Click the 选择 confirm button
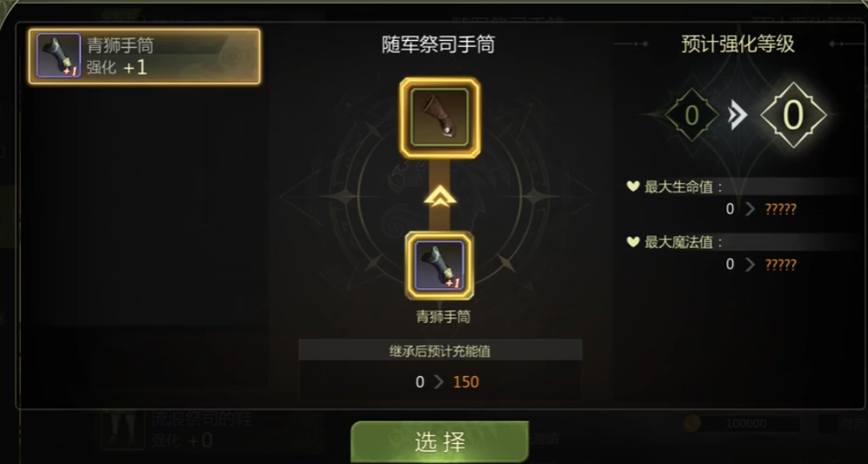The image size is (868, 464). pyautogui.click(x=440, y=442)
